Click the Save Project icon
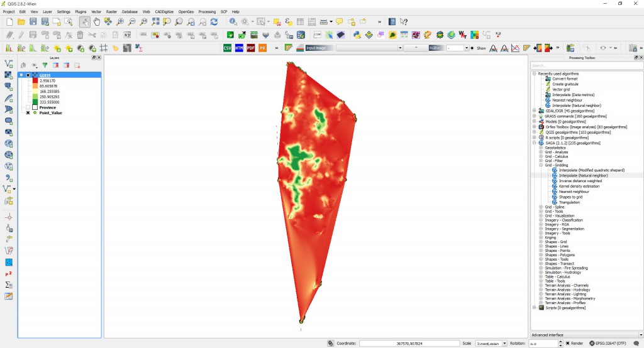This screenshot has height=348, width=644. click(33, 22)
